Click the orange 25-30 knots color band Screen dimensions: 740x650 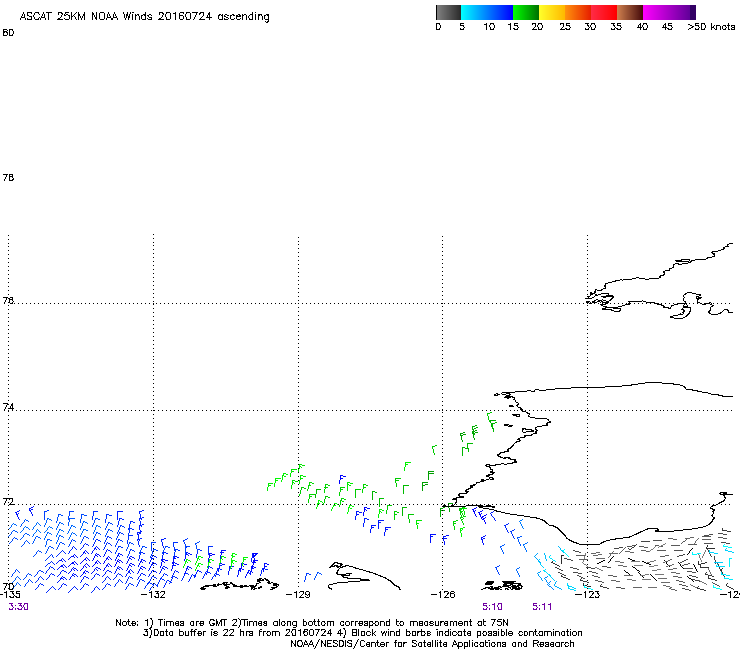[578, 12]
